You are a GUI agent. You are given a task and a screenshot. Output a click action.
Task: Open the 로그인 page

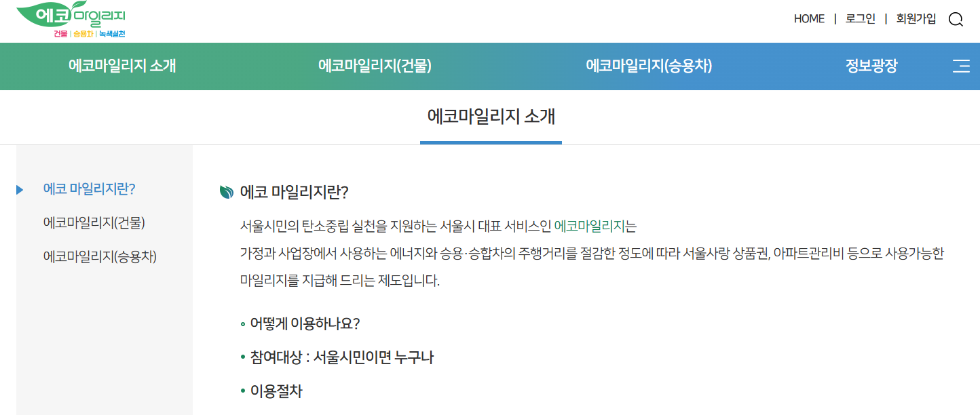(x=860, y=18)
